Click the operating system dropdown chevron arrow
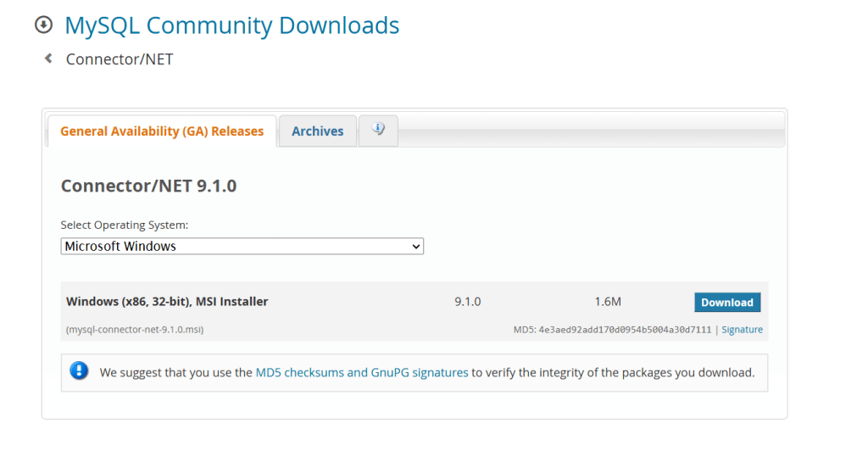Screen dimensions: 868x462 [x=415, y=247]
